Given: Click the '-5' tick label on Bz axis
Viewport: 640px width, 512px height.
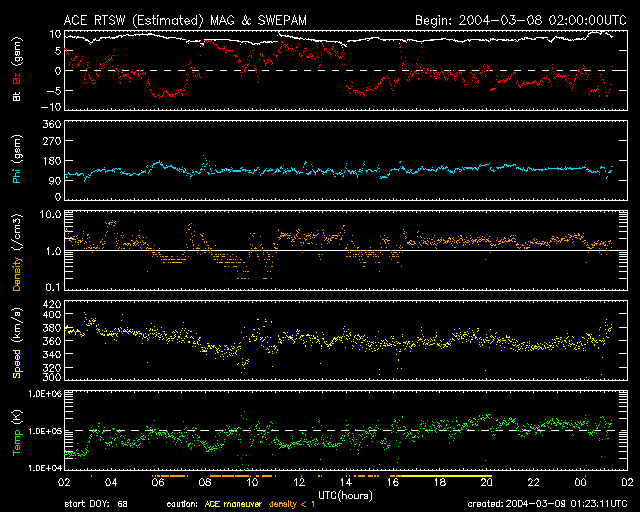Looking at the screenshot, I should [54, 91].
